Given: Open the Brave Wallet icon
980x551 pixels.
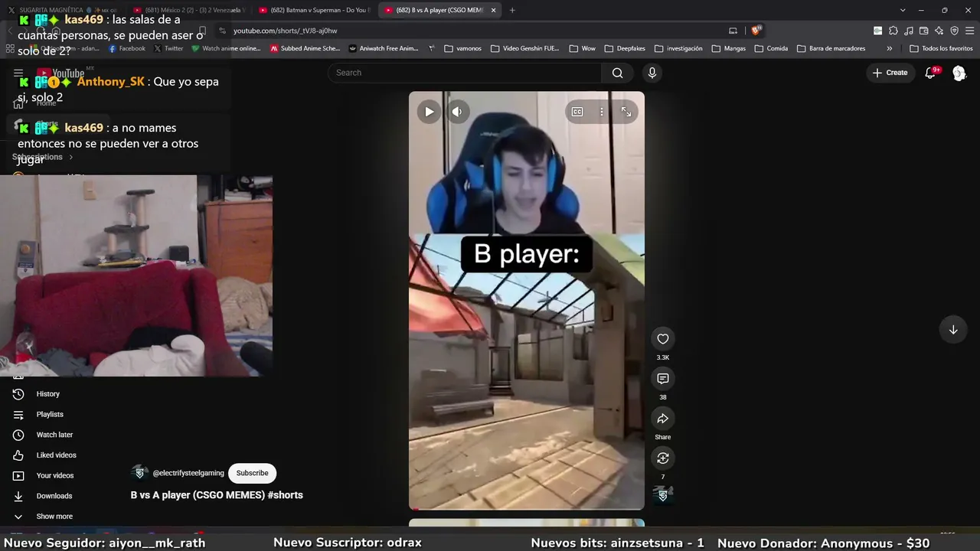Looking at the screenshot, I should [x=923, y=31].
